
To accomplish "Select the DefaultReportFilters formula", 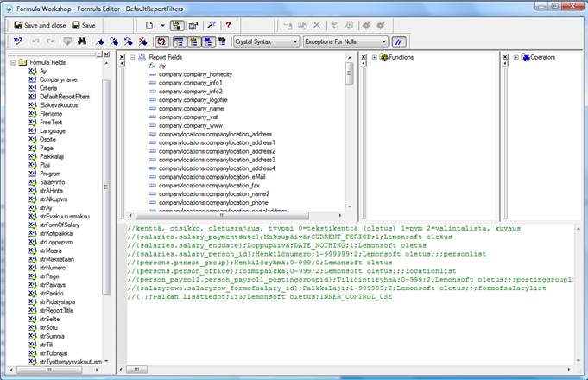I will [65, 97].
